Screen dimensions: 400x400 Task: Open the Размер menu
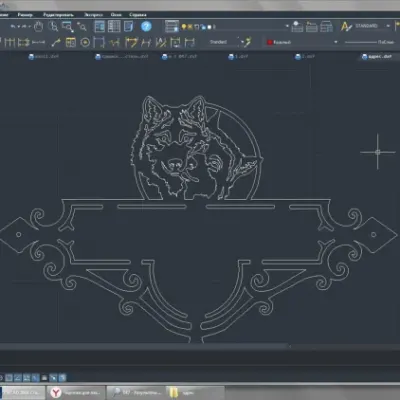pos(25,15)
